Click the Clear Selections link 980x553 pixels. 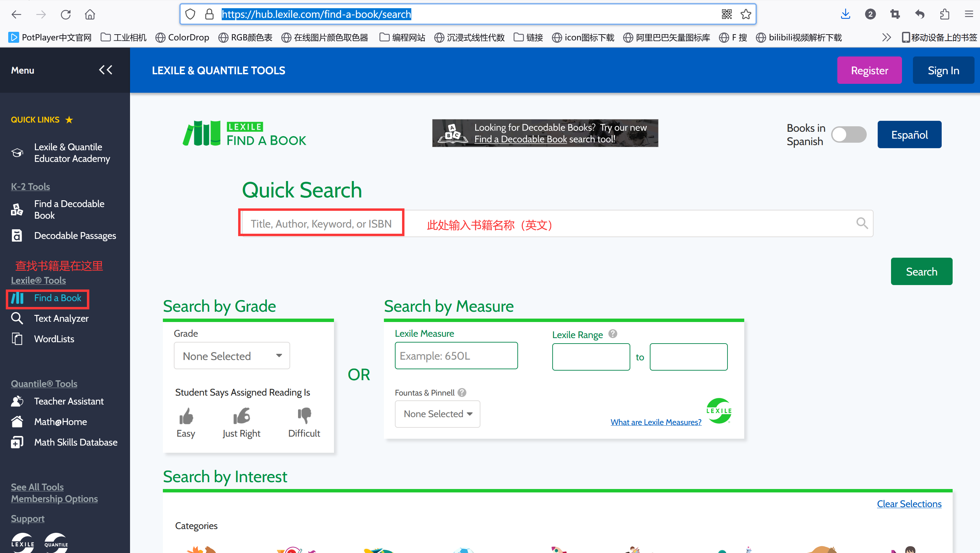click(909, 504)
